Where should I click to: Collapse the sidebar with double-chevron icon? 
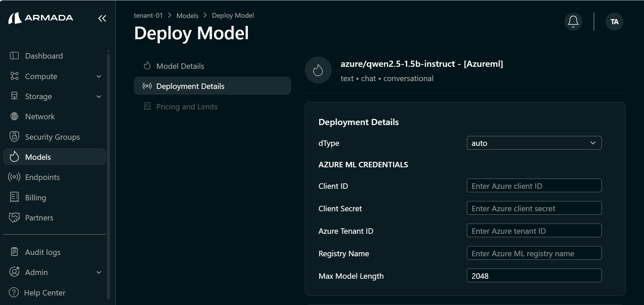(102, 18)
